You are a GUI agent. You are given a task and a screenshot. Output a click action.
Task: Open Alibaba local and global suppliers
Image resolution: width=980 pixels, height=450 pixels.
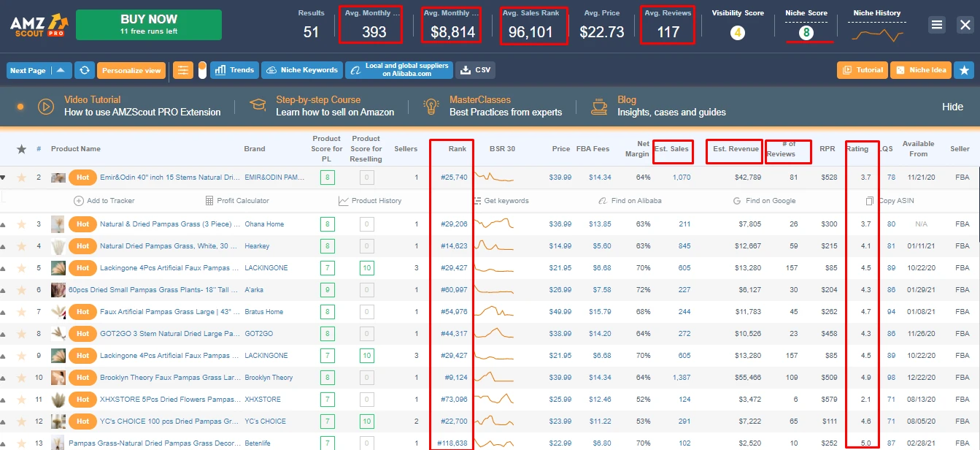coord(398,70)
